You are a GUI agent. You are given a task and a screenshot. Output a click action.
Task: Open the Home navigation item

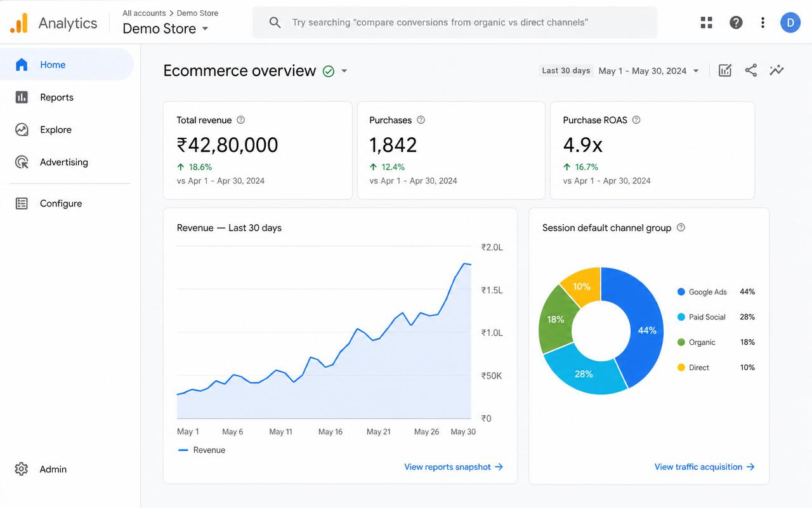(x=67, y=65)
